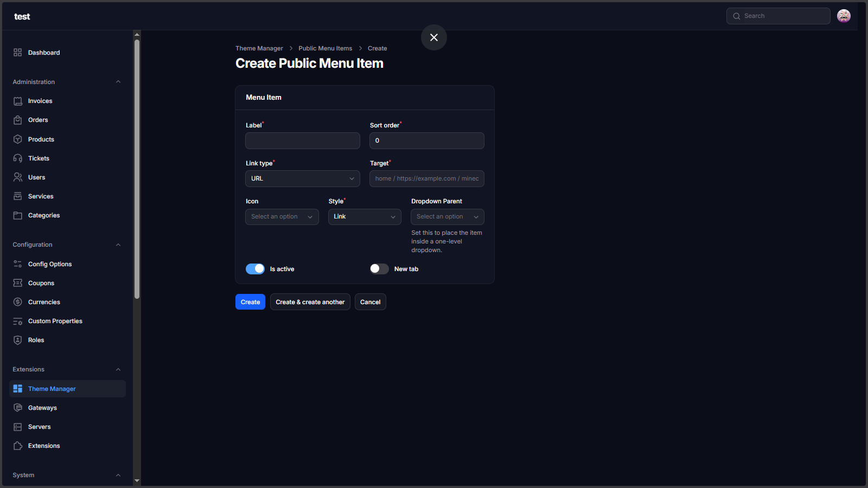Viewport: 868px width, 488px height.
Task: Click Create & create another button
Action: click(x=310, y=302)
